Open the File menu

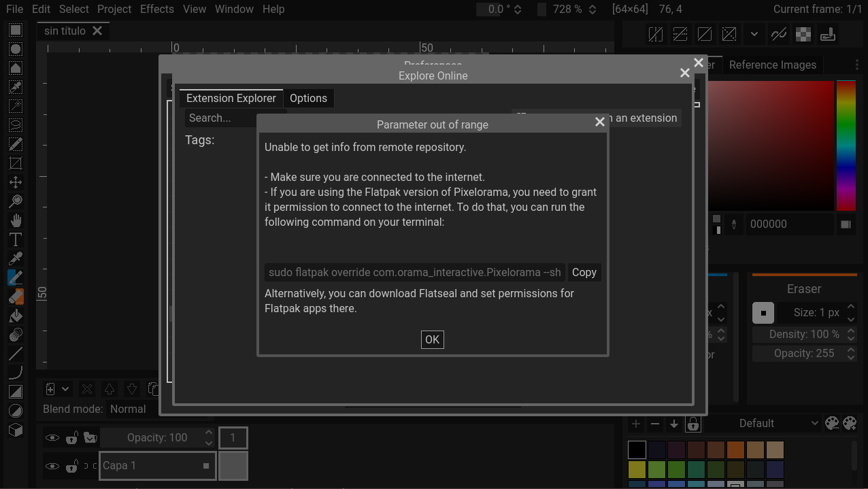click(14, 9)
